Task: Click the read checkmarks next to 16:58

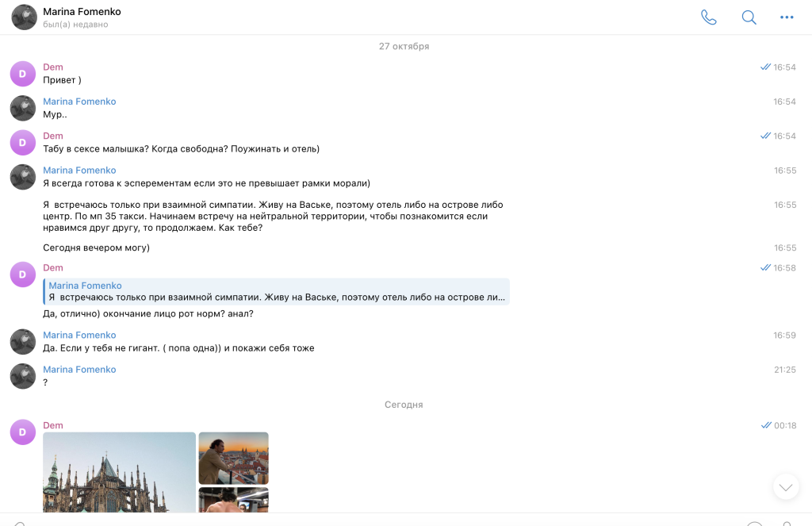Action: coord(765,268)
